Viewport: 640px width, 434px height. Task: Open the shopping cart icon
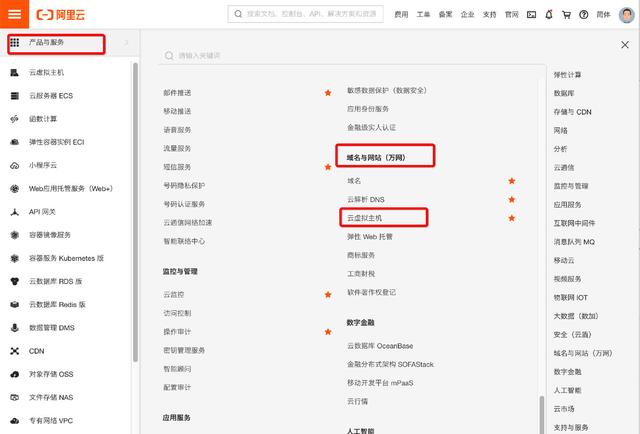[x=566, y=15]
